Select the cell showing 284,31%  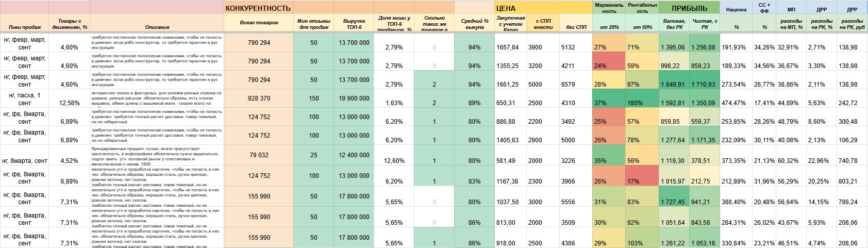pos(736,217)
